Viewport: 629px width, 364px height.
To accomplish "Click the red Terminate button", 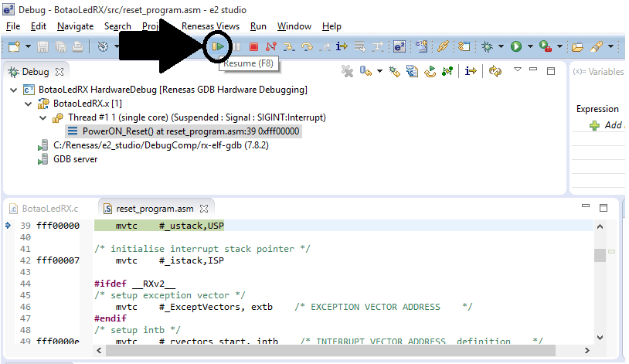I will click(253, 47).
